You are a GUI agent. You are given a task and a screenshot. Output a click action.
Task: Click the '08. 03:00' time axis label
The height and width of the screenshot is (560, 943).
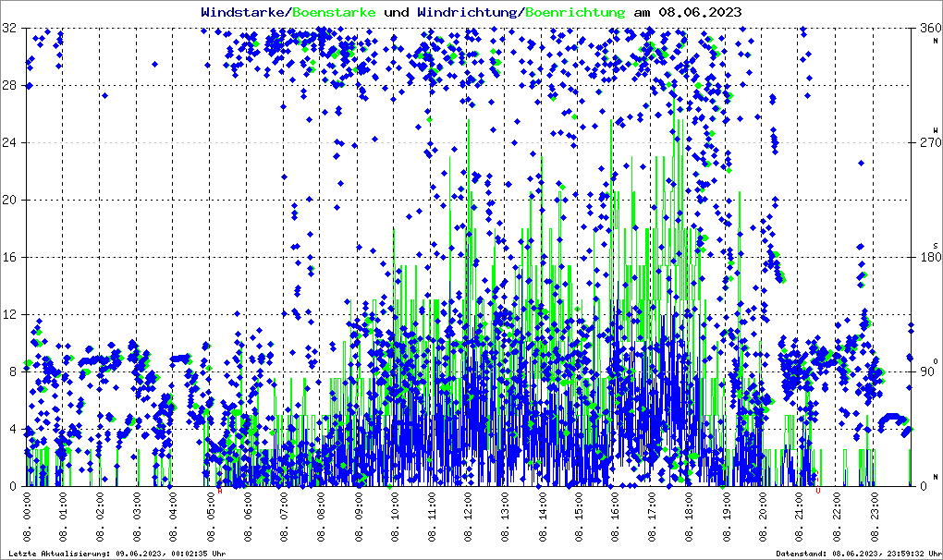click(137, 517)
